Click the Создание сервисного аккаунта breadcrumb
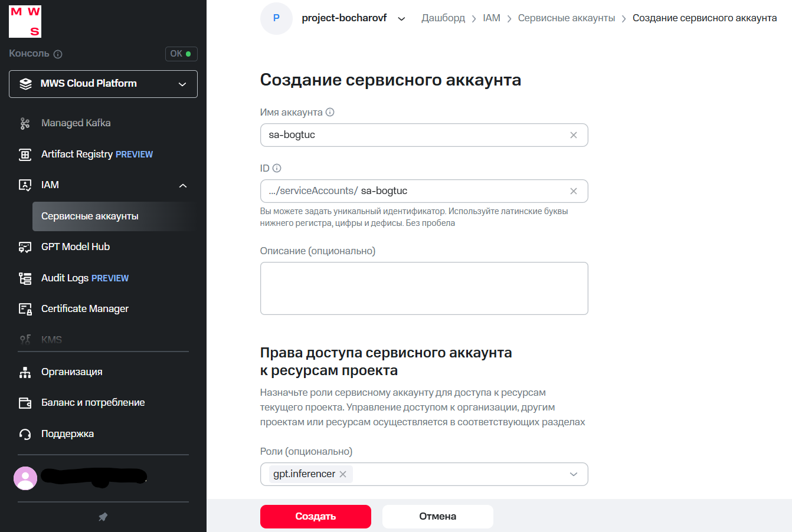Image resolution: width=792 pixels, height=532 pixels. tap(705, 18)
